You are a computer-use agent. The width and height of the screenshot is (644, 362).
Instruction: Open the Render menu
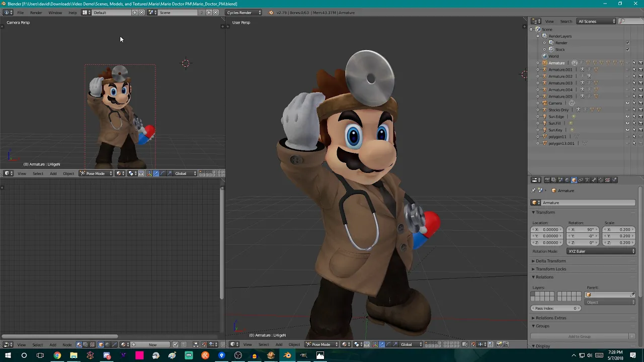click(x=36, y=13)
